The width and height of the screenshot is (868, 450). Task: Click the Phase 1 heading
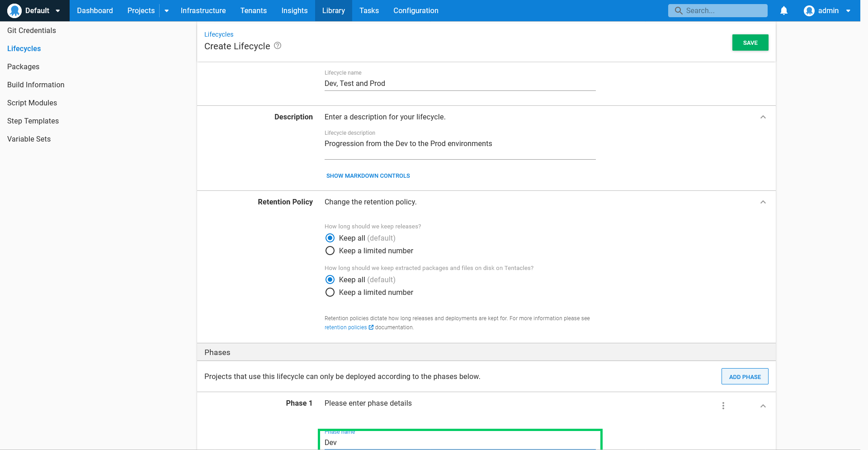pyautogui.click(x=299, y=403)
